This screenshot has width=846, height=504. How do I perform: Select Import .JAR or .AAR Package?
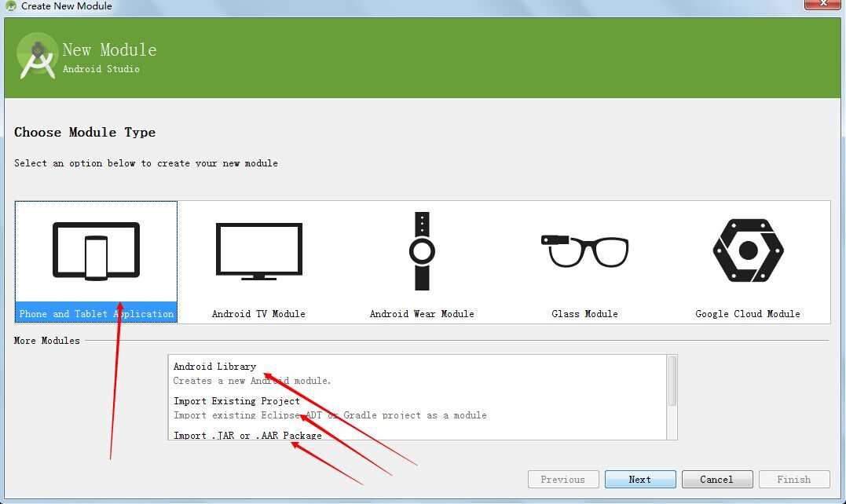(x=247, y=435)
